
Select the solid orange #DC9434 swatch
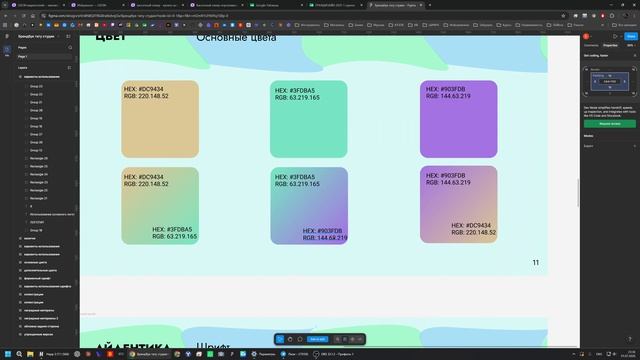160,119
